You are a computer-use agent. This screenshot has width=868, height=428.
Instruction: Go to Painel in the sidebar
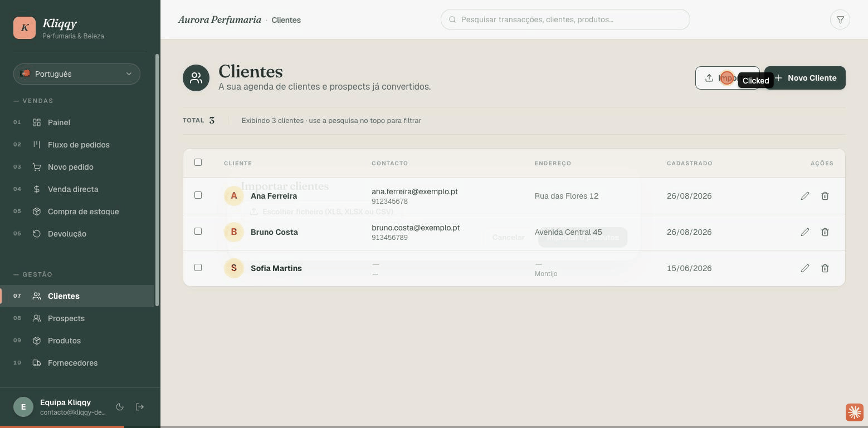77,122
